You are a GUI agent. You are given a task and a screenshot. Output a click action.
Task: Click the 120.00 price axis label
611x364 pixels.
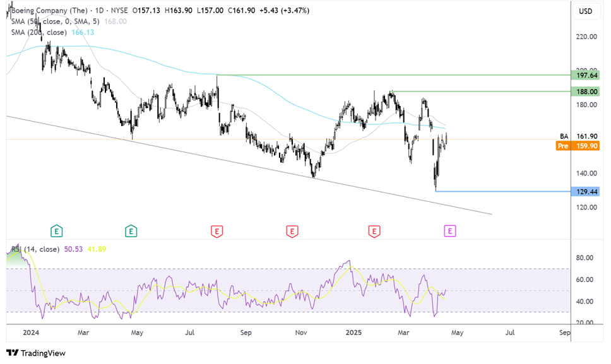(586, 208)
